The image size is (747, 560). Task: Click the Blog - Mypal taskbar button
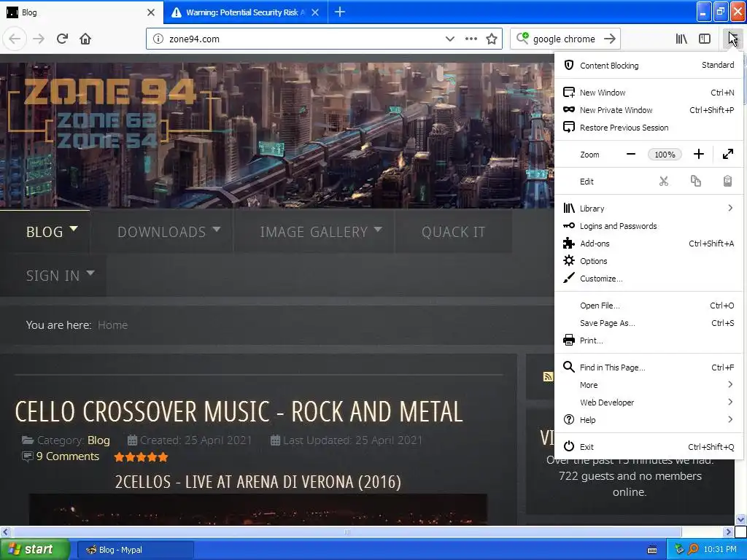point(135,550)
